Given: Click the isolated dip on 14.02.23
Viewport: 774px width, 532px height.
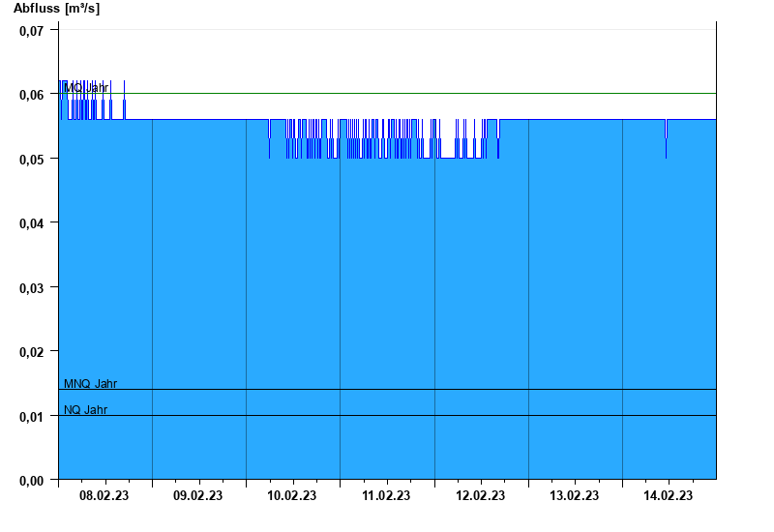Looking at the screenshot, I should pyautogui.click(x=666, y=139).
